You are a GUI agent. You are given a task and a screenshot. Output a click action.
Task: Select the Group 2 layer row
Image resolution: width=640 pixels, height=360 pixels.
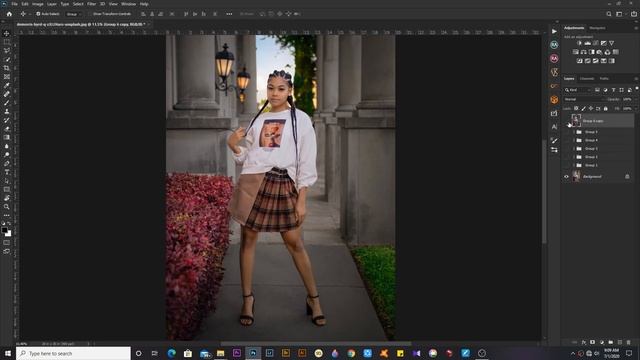coord(598,157)
